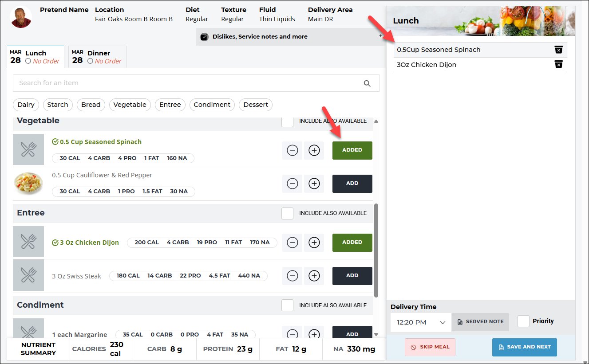Filter items by Dessert
This screenshot has width=589, height=364.
tap(256, 105)
